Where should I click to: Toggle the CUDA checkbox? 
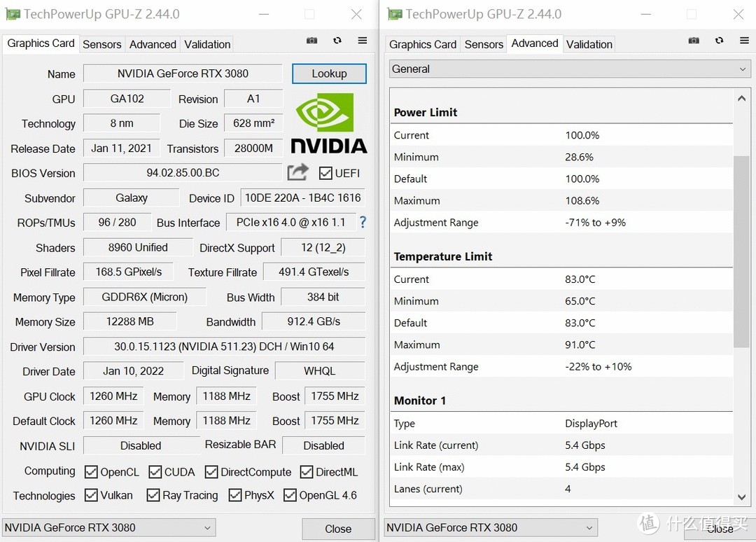click(155, 471)
